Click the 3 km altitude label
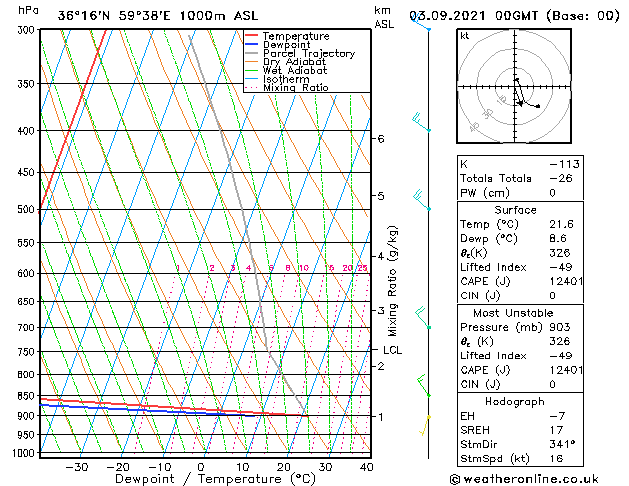 tap(381, 310)
